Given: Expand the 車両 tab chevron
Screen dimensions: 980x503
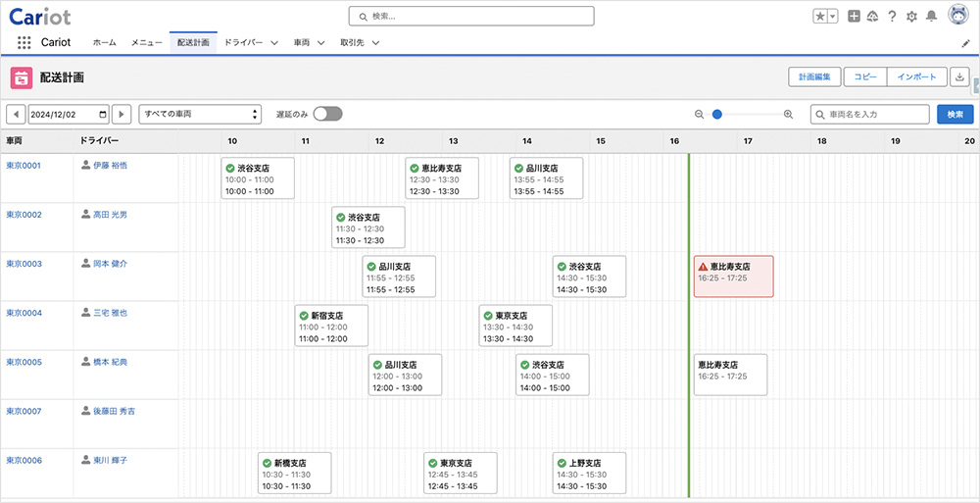Looking at the screenshot, I should 320,43.
